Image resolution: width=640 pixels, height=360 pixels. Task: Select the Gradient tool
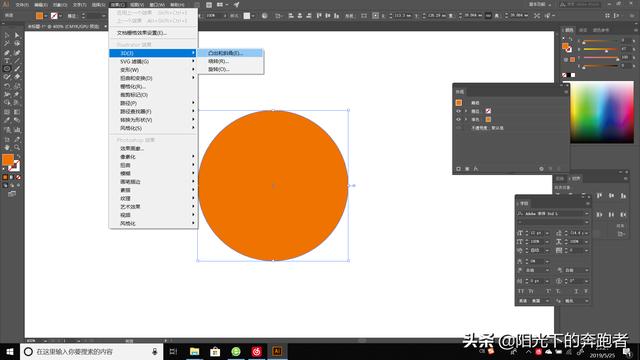[17, 111]
